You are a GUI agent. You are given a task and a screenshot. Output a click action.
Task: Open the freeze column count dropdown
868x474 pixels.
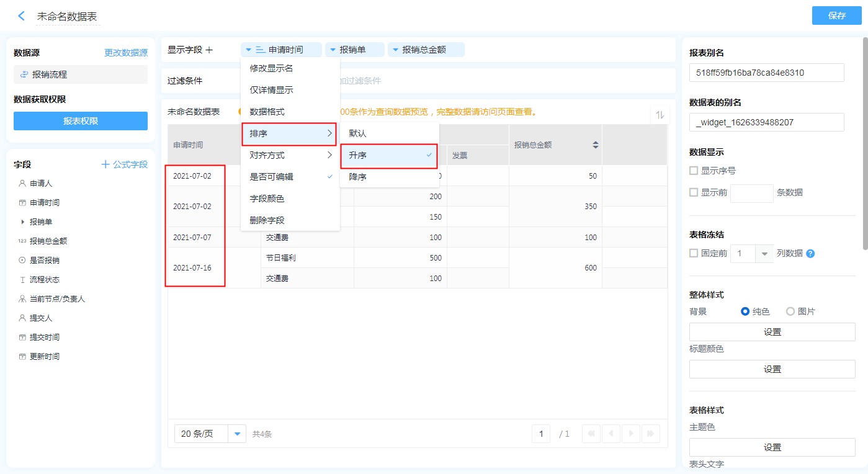764,253
